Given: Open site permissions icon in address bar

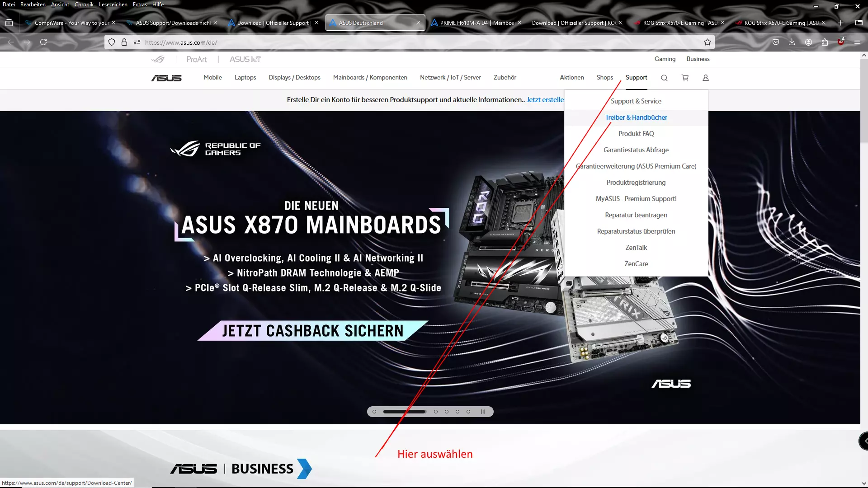Looking at the screenshot, I should point(137,42).
